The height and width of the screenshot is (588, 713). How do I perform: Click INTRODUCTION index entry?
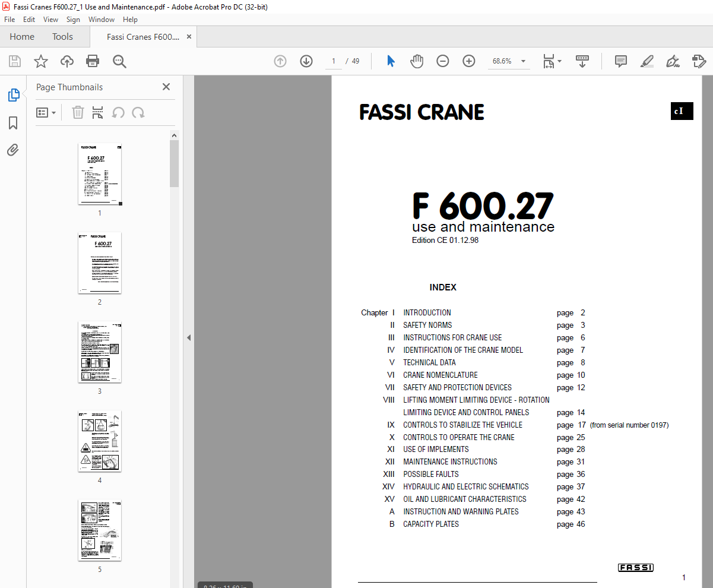pyautogui.click(x=427, y=312)
